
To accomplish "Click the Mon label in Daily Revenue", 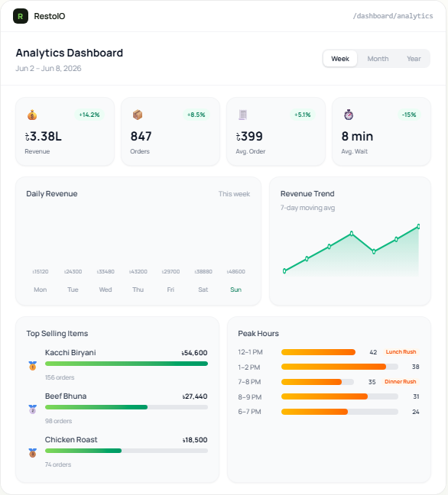I will 40,290.
